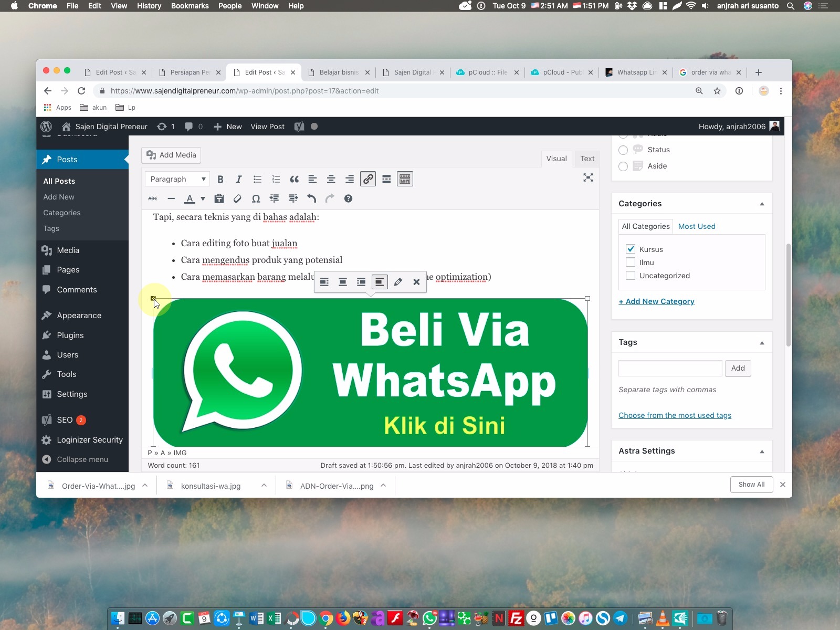Align text left in editor toolbar
The height and width of the screenshot is (630, 840).
point(312,179)
